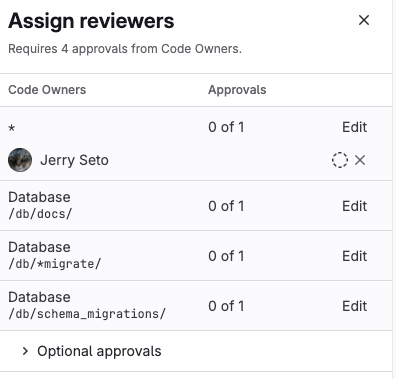Viewport: 396px width, 379px height.
Task: Close the Assign reviewers panel
Action: pyautogui.click(x=364, y=20)
